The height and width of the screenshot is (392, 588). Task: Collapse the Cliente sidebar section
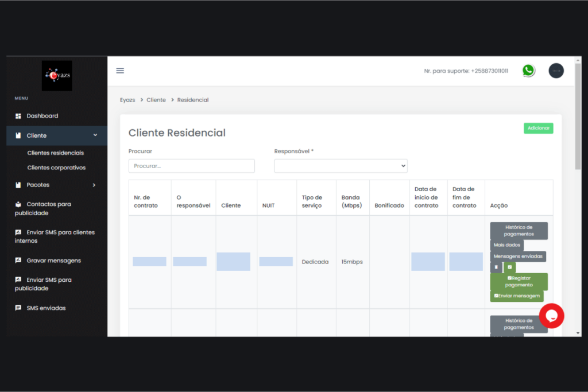pyautogui.click(x=57, y=135)
